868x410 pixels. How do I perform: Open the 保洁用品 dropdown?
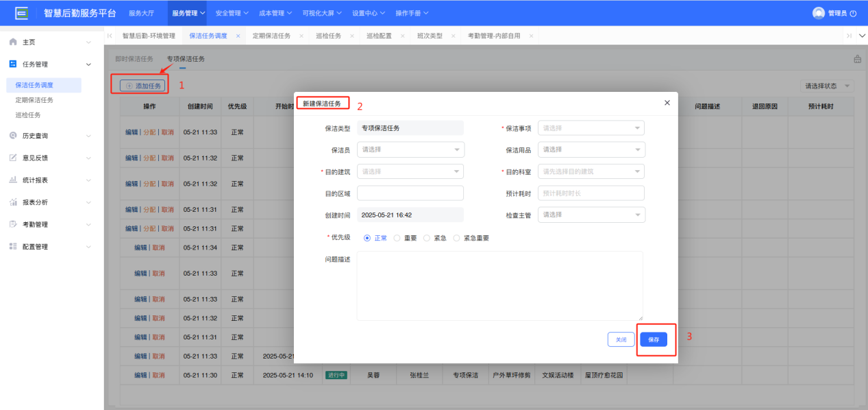coord(591,149)
